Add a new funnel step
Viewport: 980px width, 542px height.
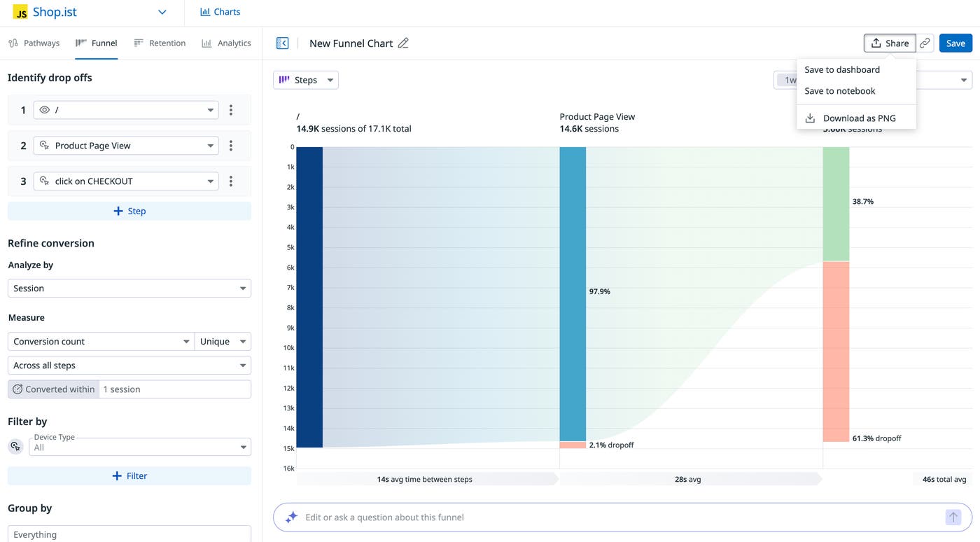coord(129,211)
